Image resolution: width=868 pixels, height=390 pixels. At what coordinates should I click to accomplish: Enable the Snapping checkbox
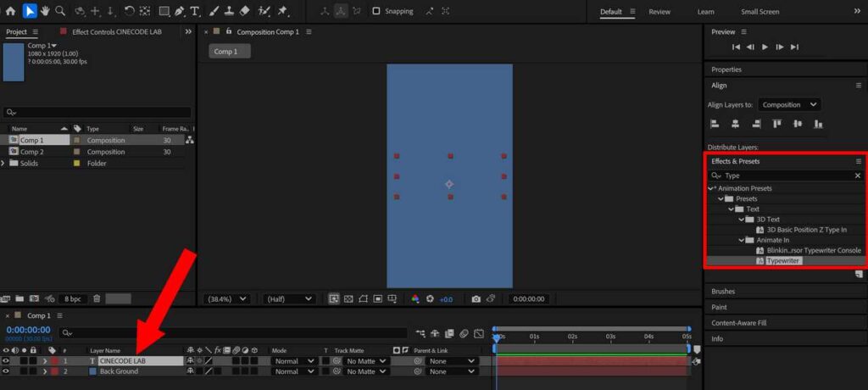(376, 11)
